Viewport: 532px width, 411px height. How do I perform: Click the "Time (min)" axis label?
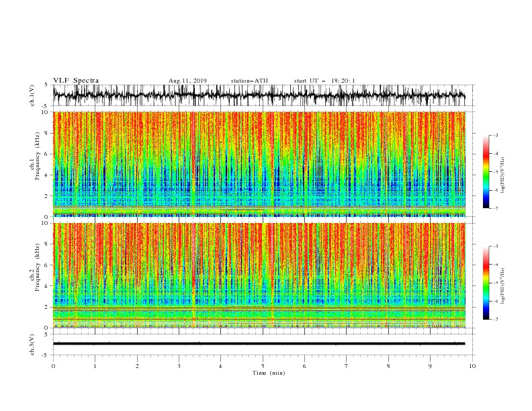tap(269, 373)
